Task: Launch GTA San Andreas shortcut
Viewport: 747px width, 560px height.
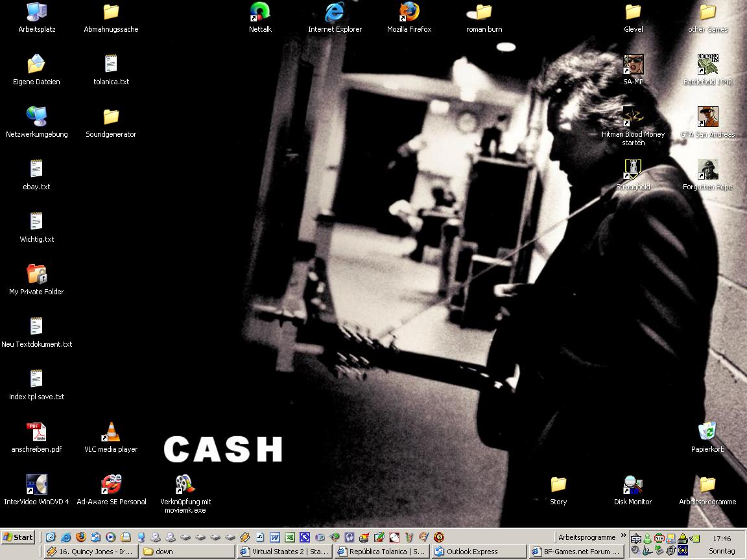Action: coord(708,122)
